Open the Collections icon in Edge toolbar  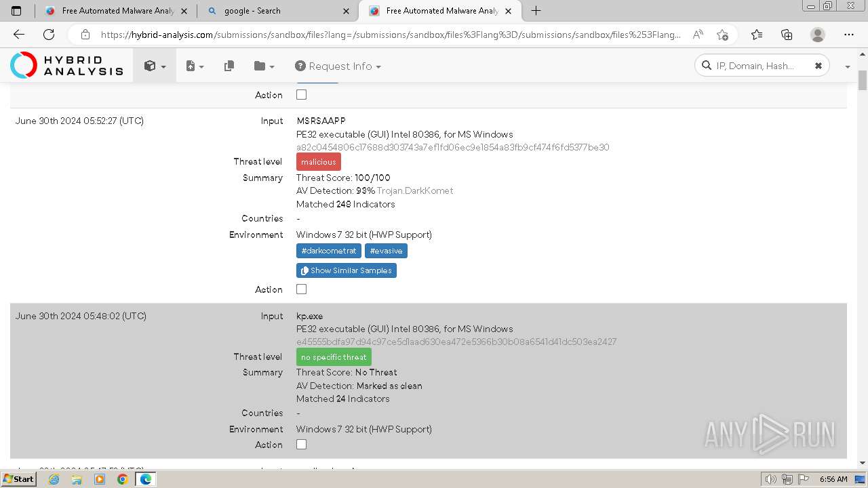pyautogui.click(x=787, y=35)
